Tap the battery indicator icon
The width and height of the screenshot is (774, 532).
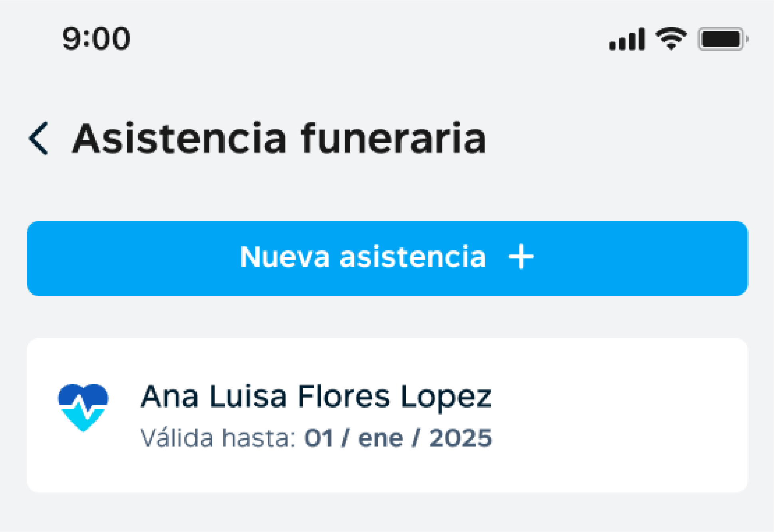(x=723, y=39)
